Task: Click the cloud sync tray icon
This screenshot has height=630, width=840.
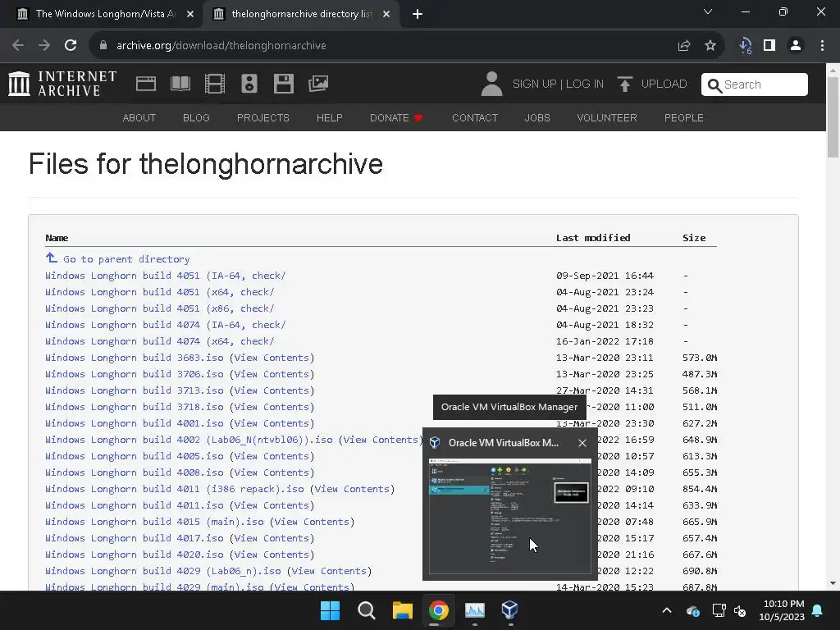Action: point(692,610)
